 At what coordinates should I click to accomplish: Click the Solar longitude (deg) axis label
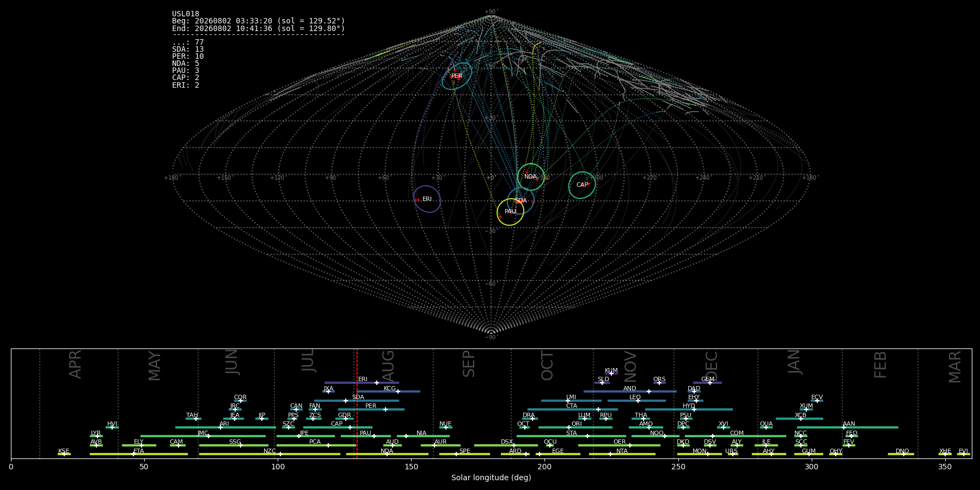(491, 477)
